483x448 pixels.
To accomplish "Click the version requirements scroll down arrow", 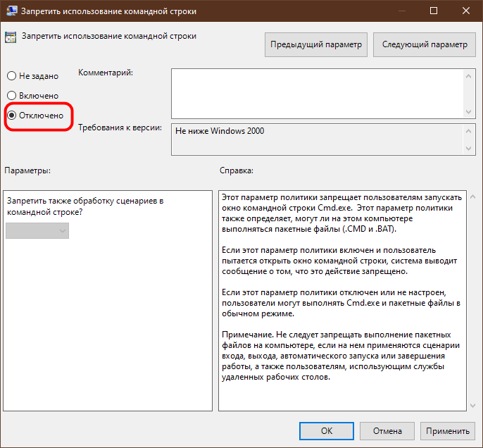I will [468, 149].
